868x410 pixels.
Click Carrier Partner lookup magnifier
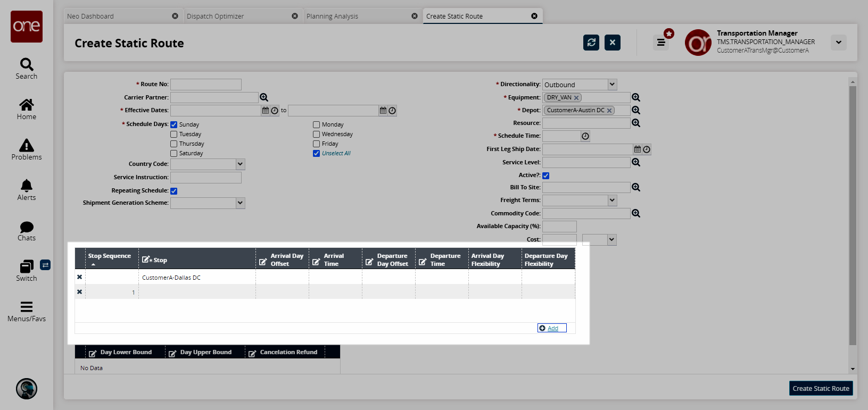point(264,97)
